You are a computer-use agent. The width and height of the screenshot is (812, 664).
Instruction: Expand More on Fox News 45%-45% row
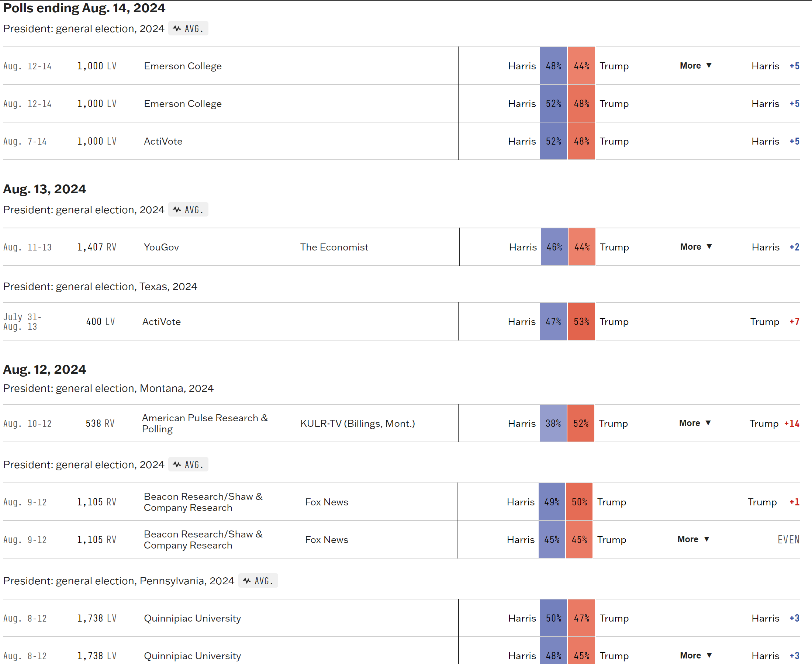click(694, 539)
